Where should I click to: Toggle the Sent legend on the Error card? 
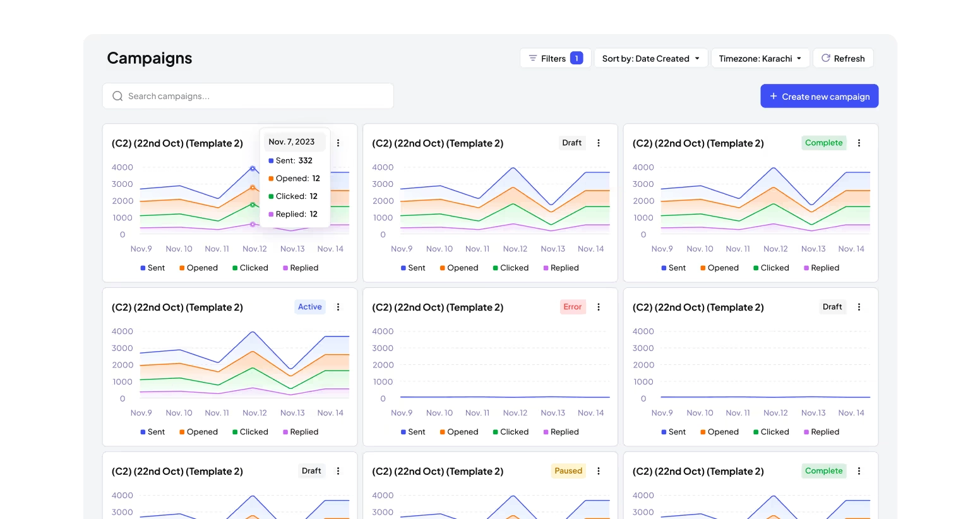coord(413,432)
